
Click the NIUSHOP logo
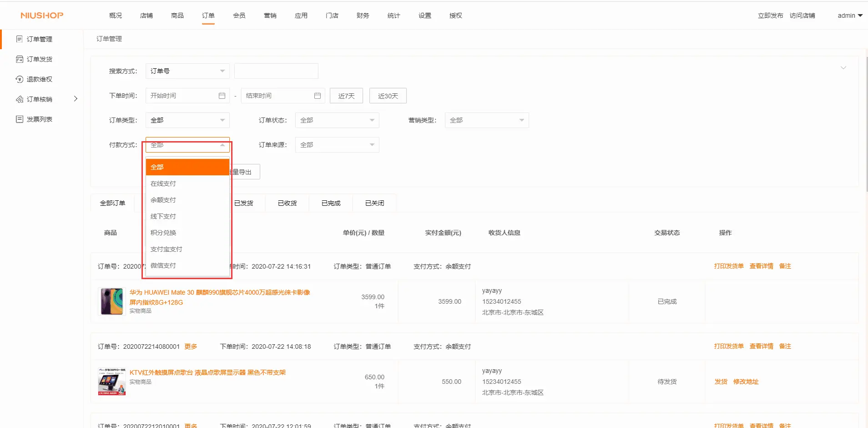pyautogui.click(x=42, y=15)
